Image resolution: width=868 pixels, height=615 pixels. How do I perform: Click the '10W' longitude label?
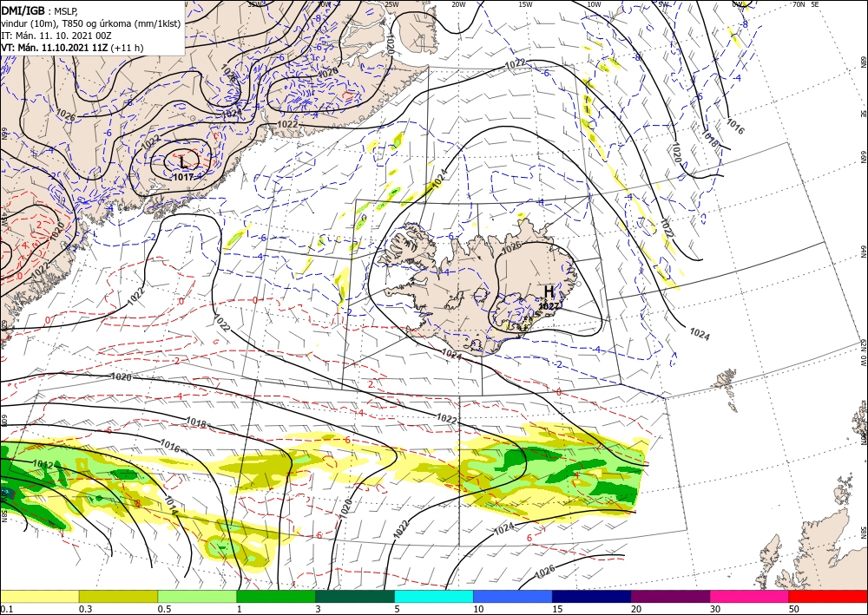tap(594, 4)
